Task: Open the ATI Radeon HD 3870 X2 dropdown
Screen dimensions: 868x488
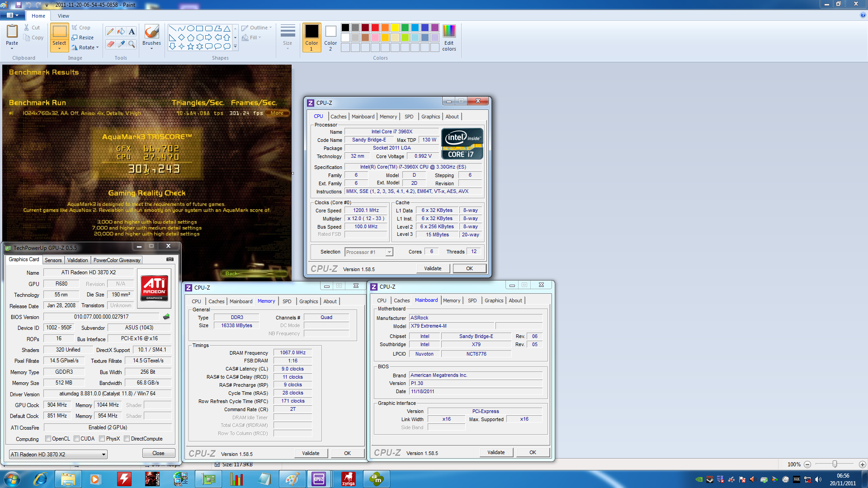Action: [x=58, y=454]
